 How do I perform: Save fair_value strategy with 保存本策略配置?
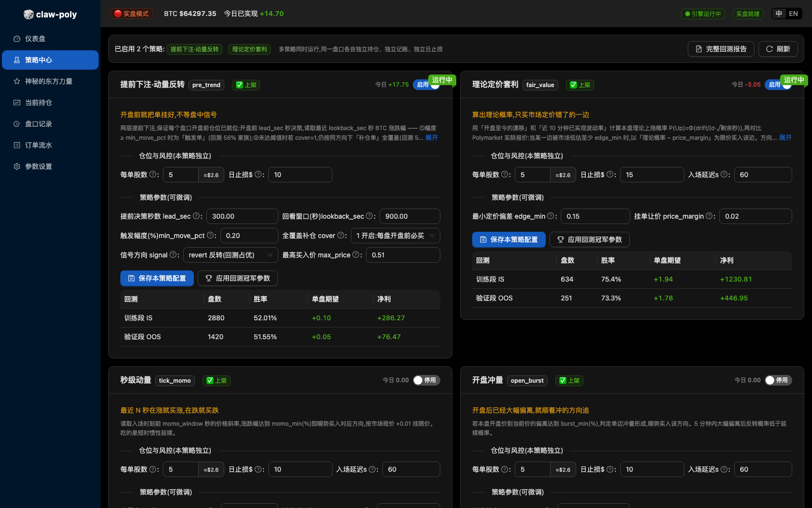(x=509, y=239)
